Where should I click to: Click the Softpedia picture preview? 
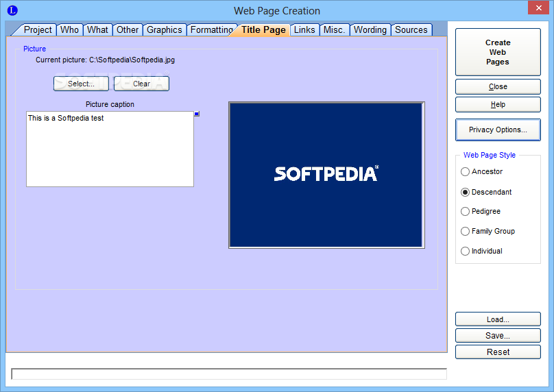pos(326,175)
